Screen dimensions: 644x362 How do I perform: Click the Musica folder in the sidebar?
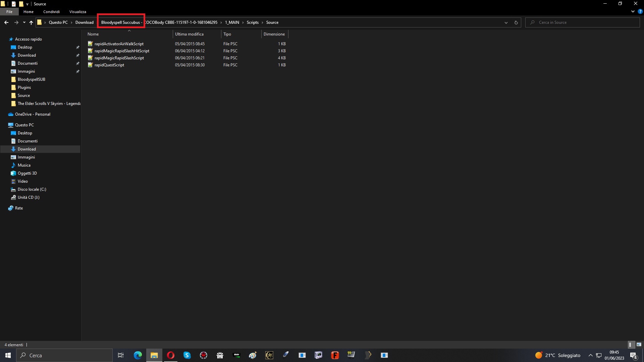click(x=24, y=165)
